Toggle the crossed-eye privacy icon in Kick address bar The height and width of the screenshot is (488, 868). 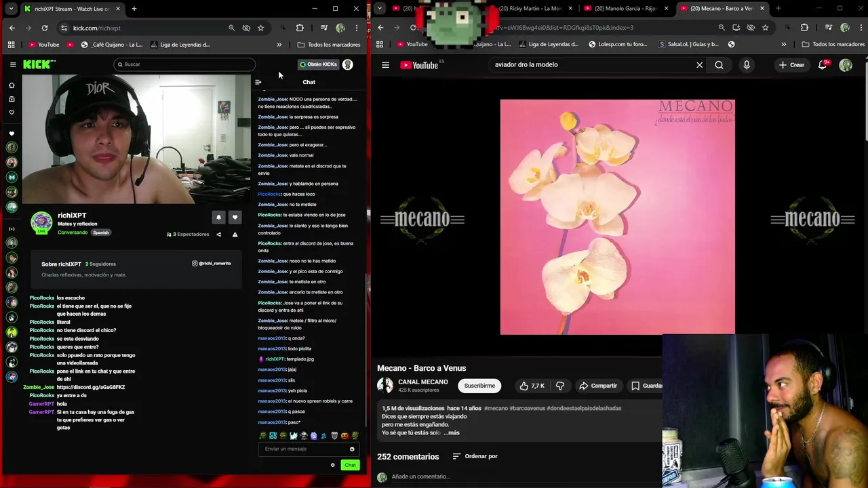(246, 28)
